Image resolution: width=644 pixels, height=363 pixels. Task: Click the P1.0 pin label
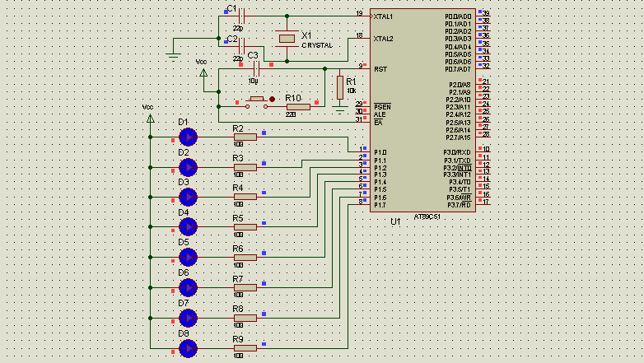pyautogui.click(x=380, y=152)
